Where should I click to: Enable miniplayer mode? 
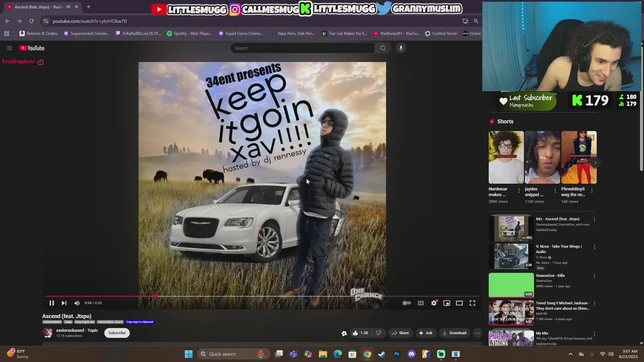coord(447,303)
